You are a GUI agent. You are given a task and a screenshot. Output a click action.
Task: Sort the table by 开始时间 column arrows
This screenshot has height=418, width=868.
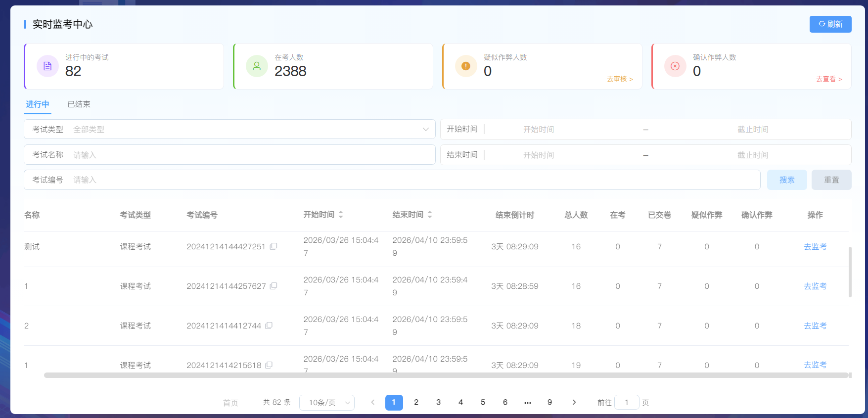pos(341,215)
